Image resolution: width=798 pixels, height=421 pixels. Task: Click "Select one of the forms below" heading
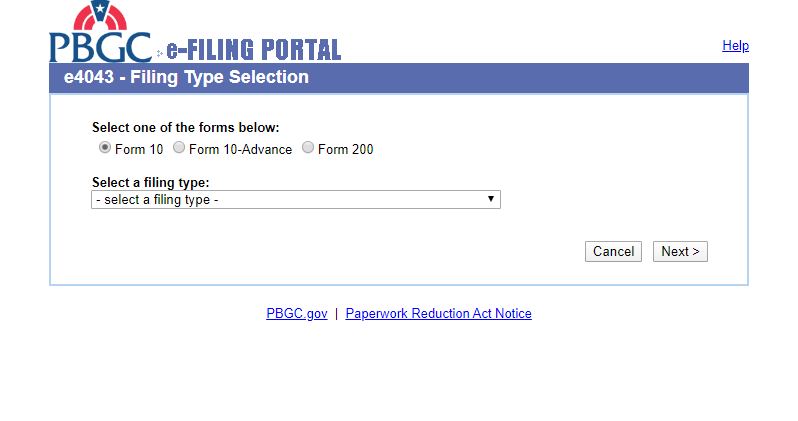click(186, 127)
